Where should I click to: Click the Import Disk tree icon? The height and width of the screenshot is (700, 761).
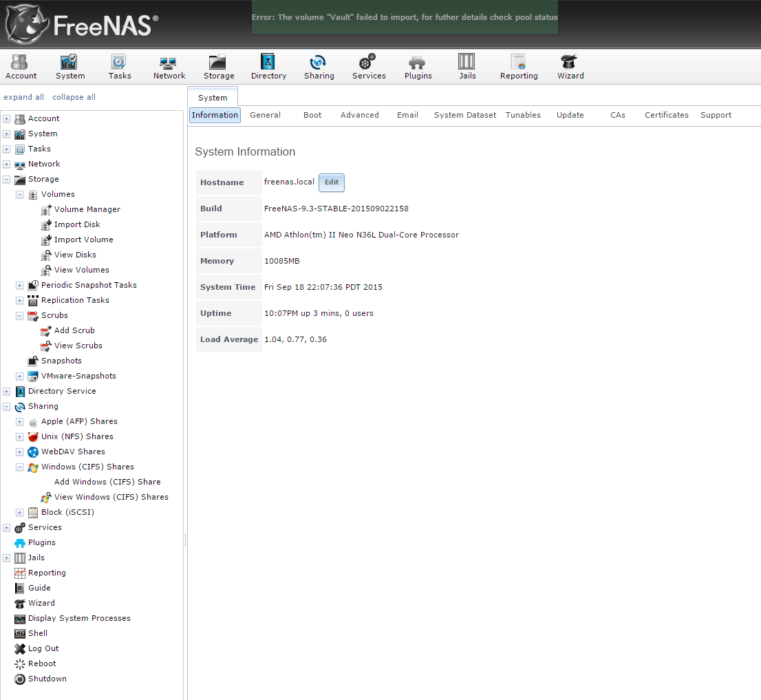[46, 225]
